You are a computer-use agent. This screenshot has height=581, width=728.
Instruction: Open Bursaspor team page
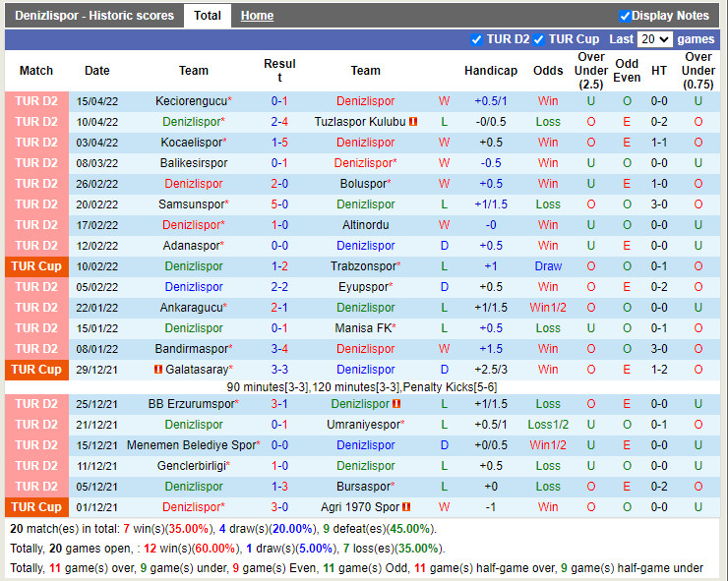[363, 487]
